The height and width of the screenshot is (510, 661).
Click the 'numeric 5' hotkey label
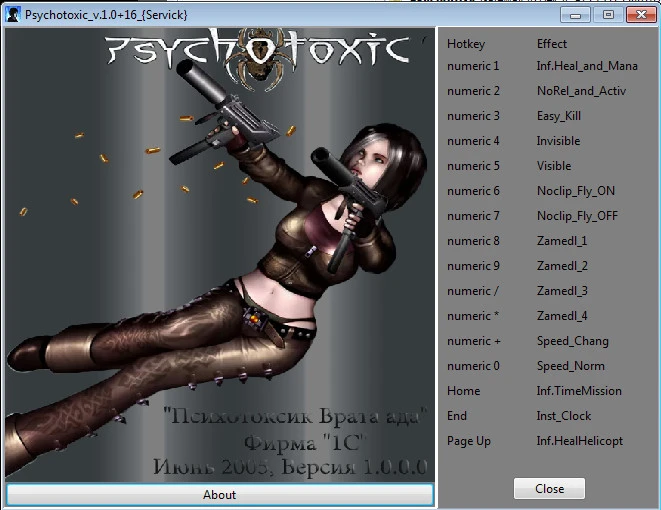(473, 166)
